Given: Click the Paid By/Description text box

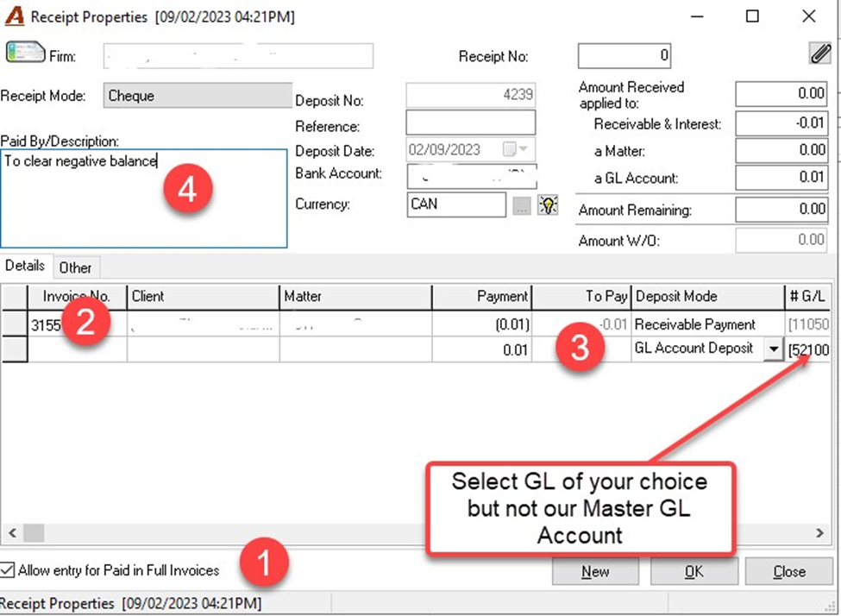Looking at the screenshot, I should (x=144, y=198).
